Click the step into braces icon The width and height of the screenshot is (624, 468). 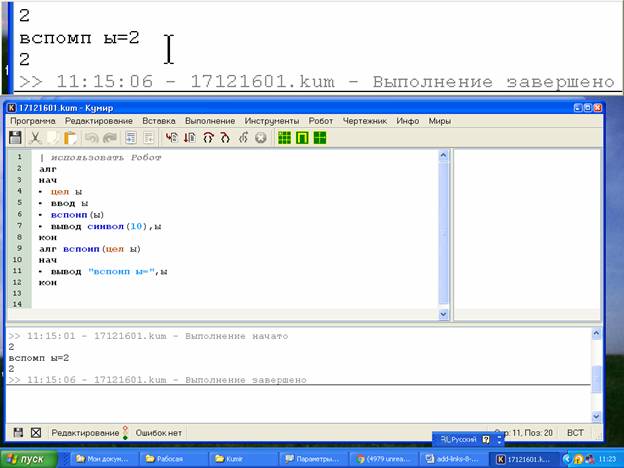pos(225,138)
